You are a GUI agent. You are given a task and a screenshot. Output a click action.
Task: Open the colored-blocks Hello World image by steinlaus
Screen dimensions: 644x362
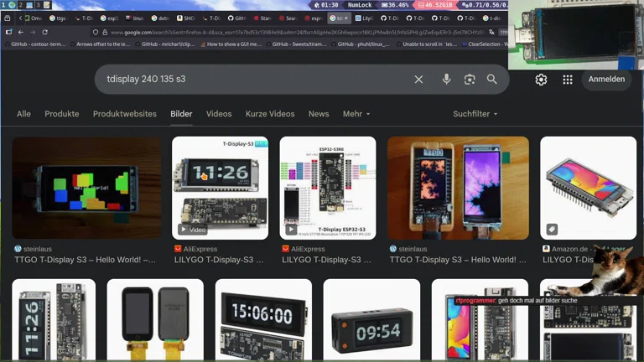[x=86, y=188]
